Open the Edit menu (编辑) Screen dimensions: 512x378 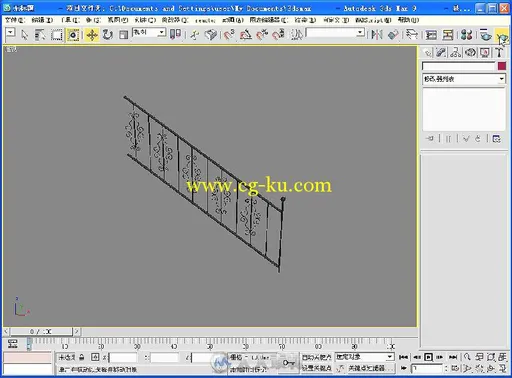point(42,20)
